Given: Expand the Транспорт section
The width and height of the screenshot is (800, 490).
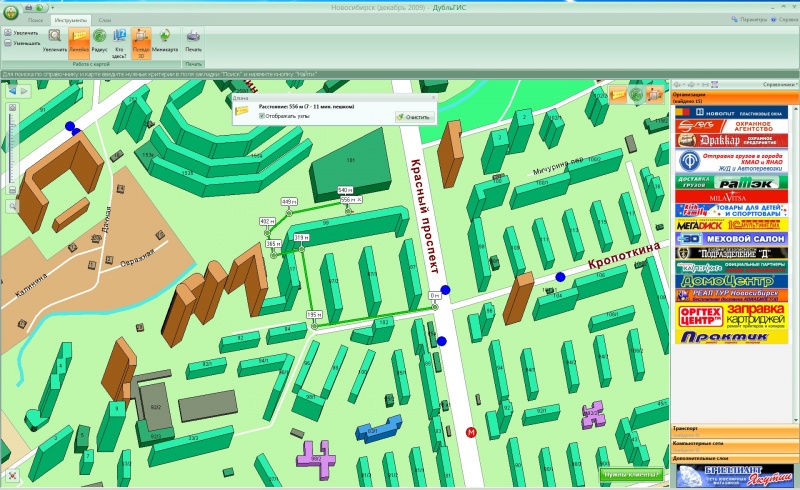Looking at the screenshot, I should [x=735, y=427].
